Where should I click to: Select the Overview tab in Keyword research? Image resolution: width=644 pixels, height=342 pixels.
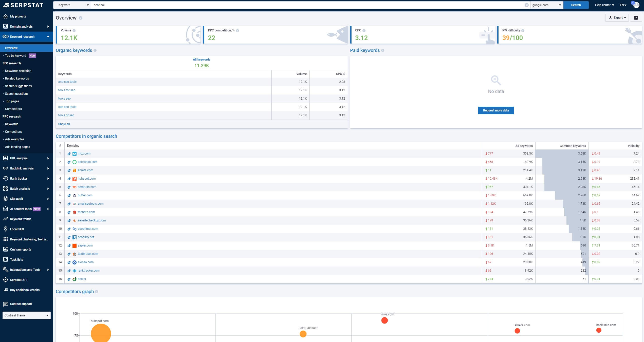11,48
